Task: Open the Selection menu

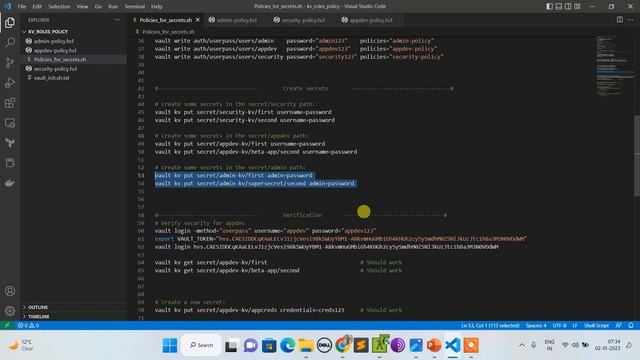Action: 59,7
